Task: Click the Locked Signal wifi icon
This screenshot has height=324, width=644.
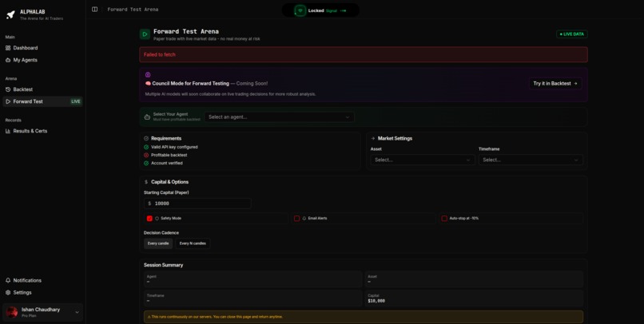Action: (x=300, y=10)
